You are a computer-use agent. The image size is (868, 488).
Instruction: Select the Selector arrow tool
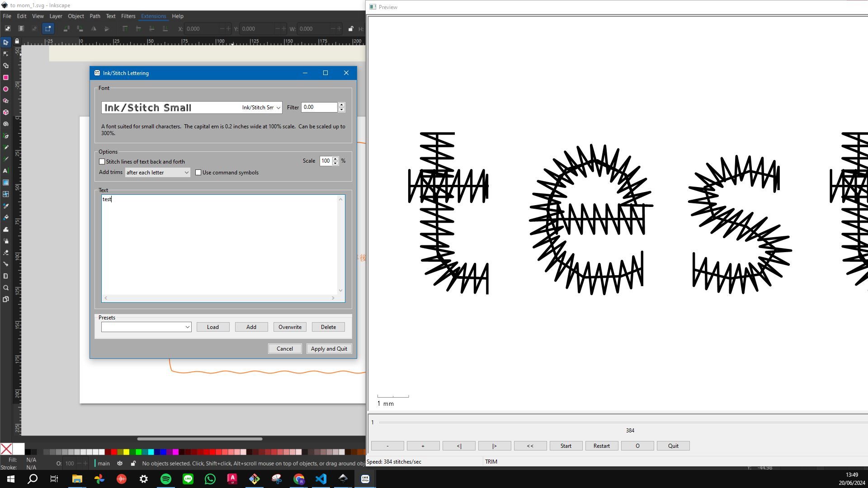6,42
